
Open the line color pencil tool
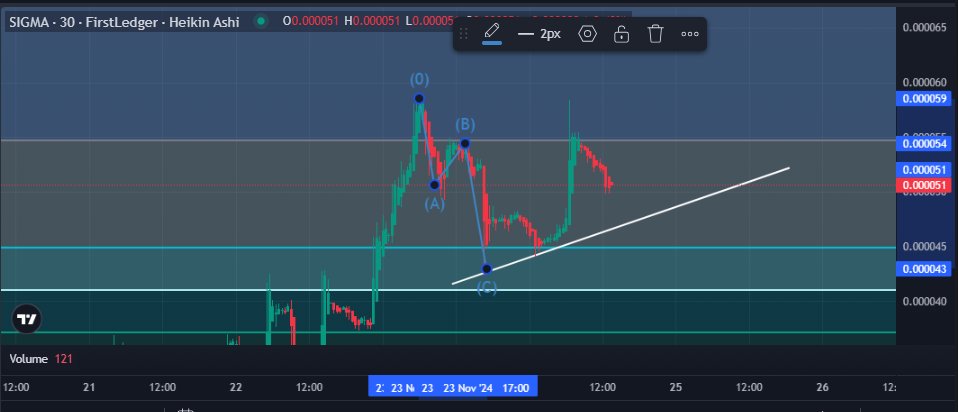pos(492,33)
